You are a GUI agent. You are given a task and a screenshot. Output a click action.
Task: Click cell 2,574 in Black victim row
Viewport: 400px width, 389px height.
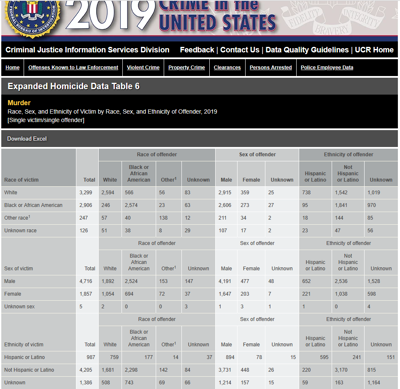[x=131, y=205]
